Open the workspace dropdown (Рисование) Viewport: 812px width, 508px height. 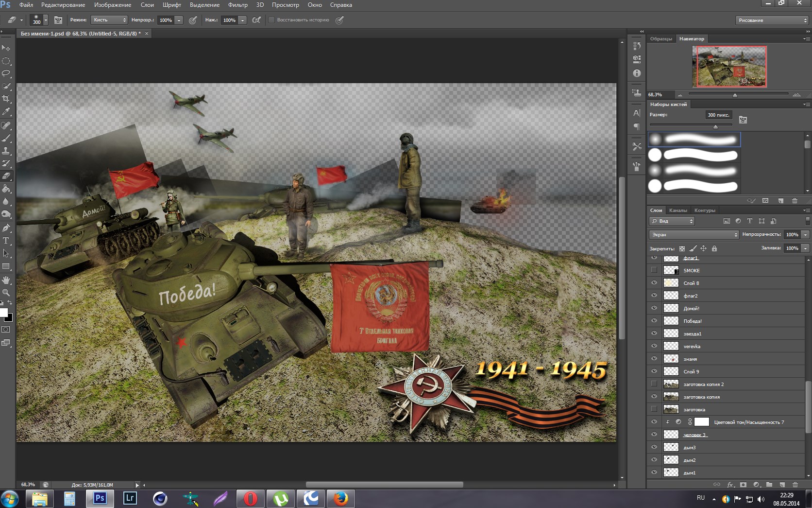[x=772, y=20]
